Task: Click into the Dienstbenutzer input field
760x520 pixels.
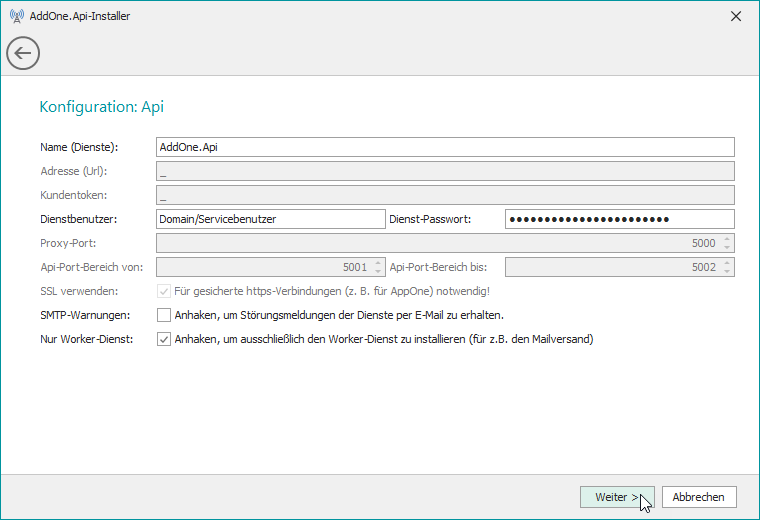Action: pos(270,219)
